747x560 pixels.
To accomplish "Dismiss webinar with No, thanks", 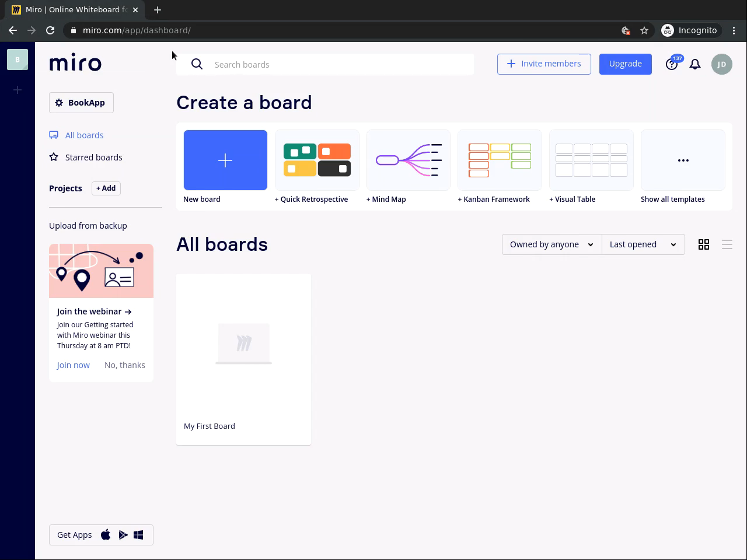I will pos(125,365).
